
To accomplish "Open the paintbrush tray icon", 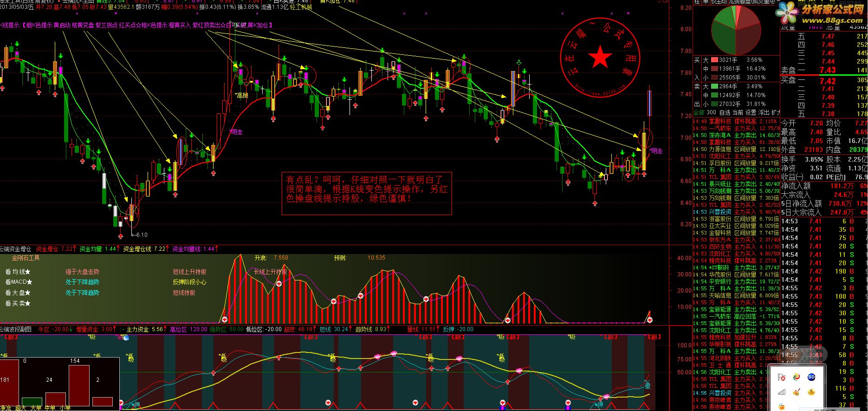I will coord(797,392).
